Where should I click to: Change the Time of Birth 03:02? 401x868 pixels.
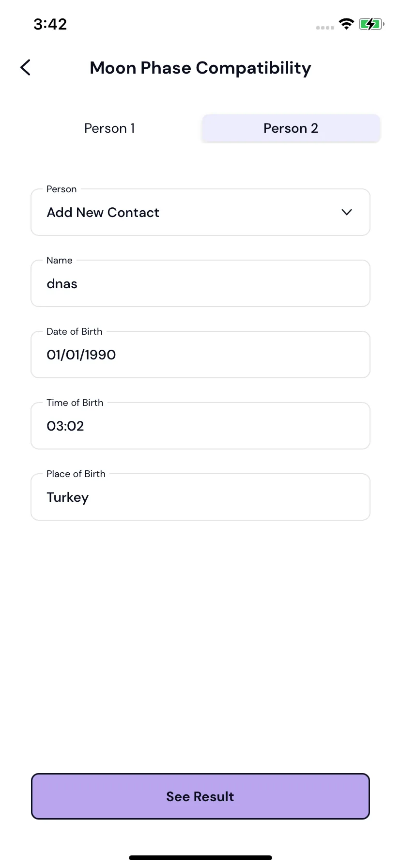click(200, 426)
